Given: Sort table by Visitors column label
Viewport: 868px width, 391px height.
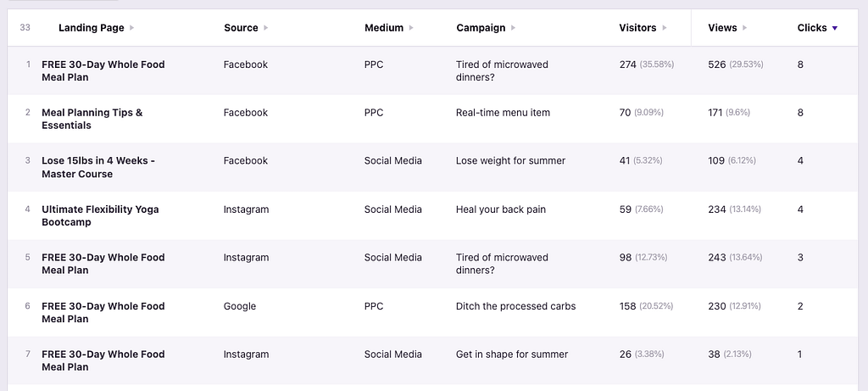Looking at the screenshot, I should point(637,28).
